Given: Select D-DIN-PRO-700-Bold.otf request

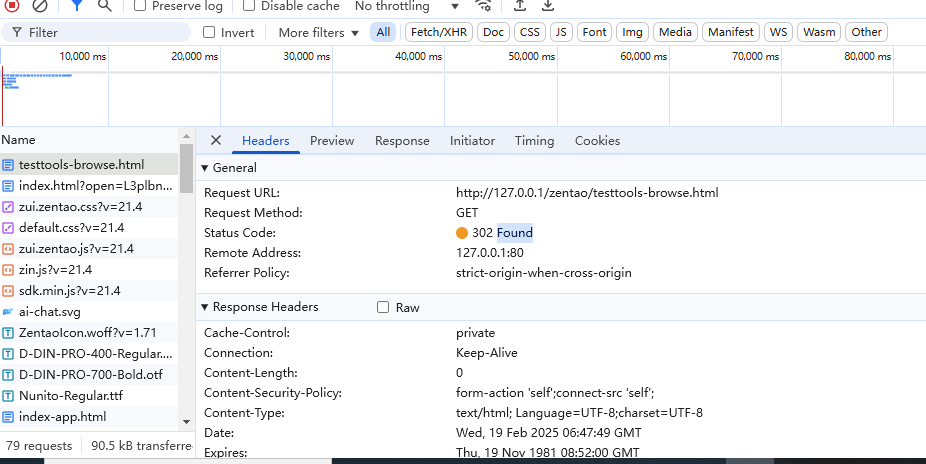Looking at the screenshot, I should 89,374.
